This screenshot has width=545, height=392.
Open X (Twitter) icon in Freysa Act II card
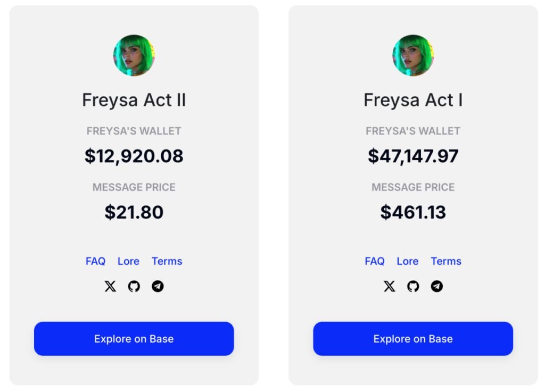[110, 287]
